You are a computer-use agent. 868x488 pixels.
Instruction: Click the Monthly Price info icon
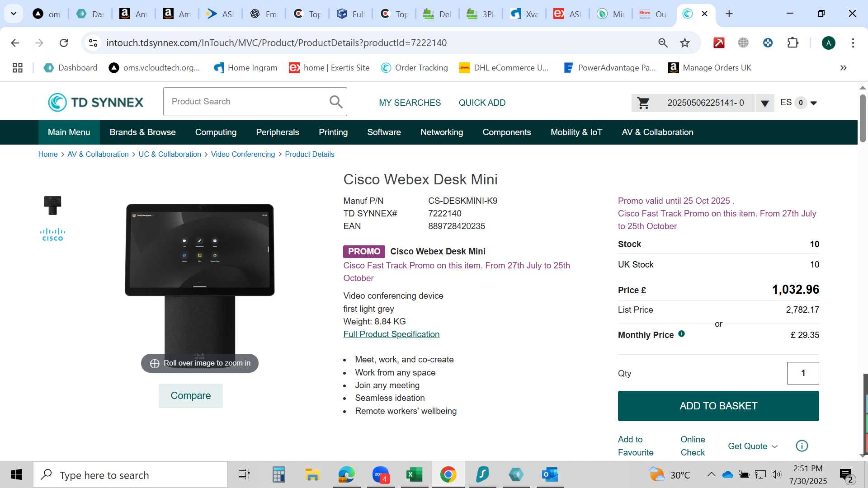tap(681, 334)
